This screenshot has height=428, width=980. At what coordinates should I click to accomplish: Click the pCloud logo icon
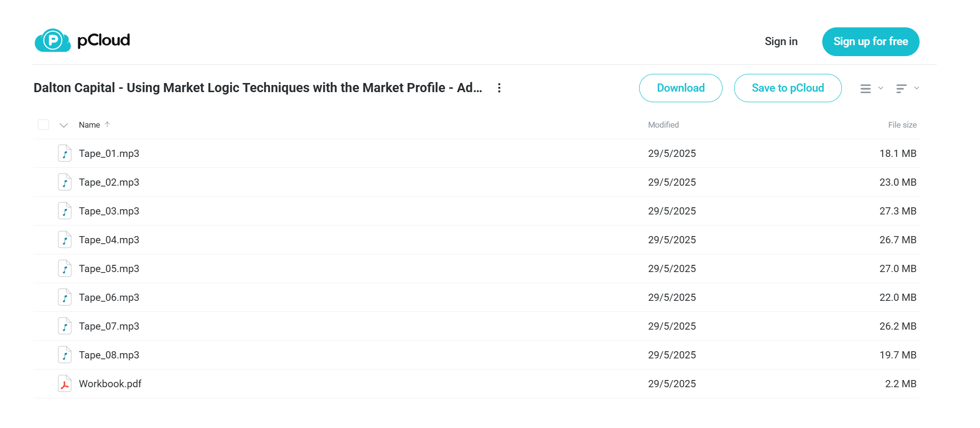53,40
